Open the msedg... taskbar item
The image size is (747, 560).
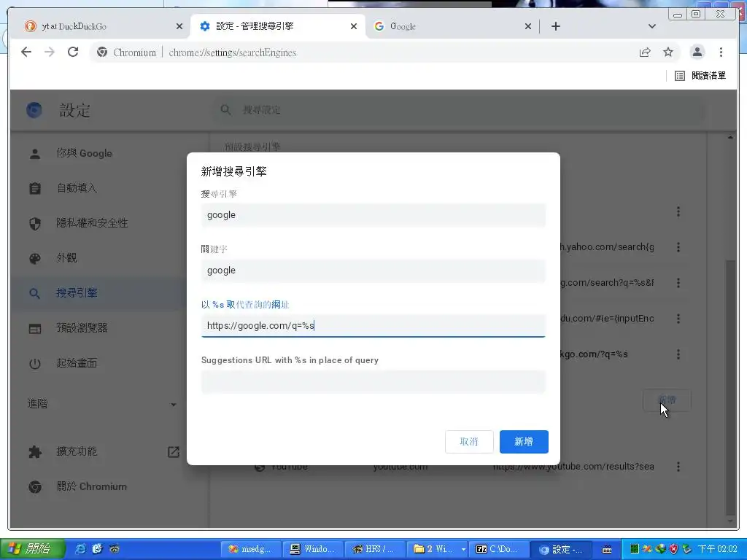pyautogui.click(x=251, y=549)
